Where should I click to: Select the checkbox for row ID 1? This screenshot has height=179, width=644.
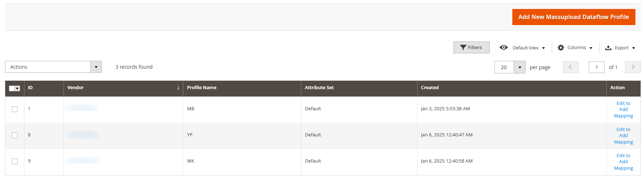click(15, 109)
